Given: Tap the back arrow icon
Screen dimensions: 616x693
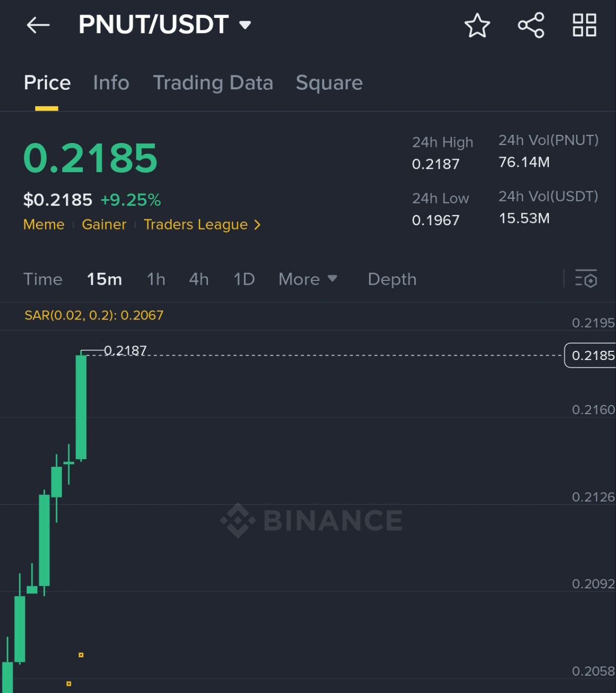Looking at the screenshot, I should coord(38,25).
